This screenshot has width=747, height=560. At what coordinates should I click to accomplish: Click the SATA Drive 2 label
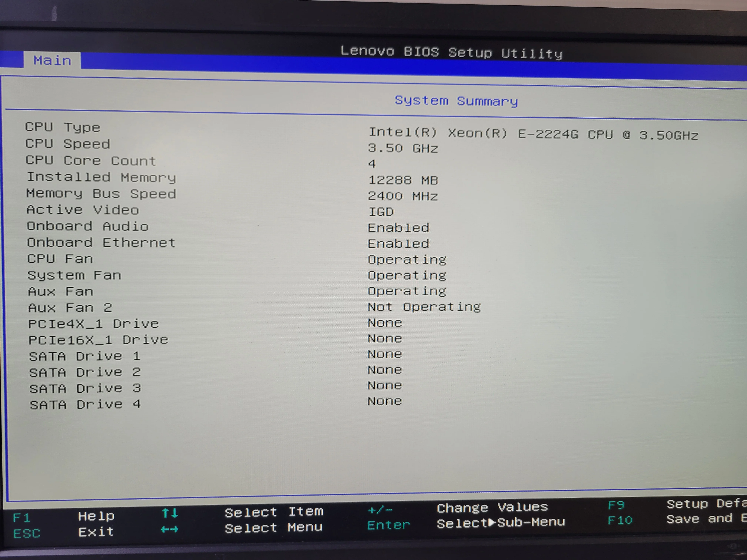85,372
